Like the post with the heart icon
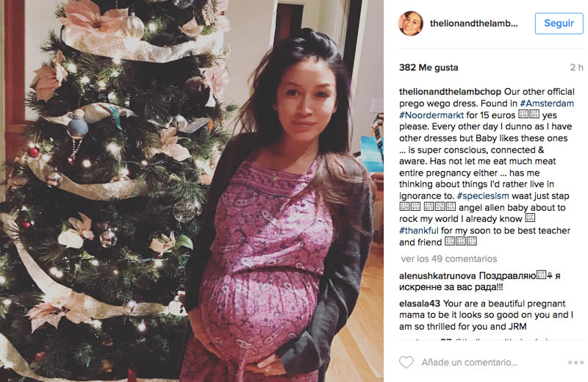Image resolution: width=588 pixels, height=382 pixels. (406, 362)
